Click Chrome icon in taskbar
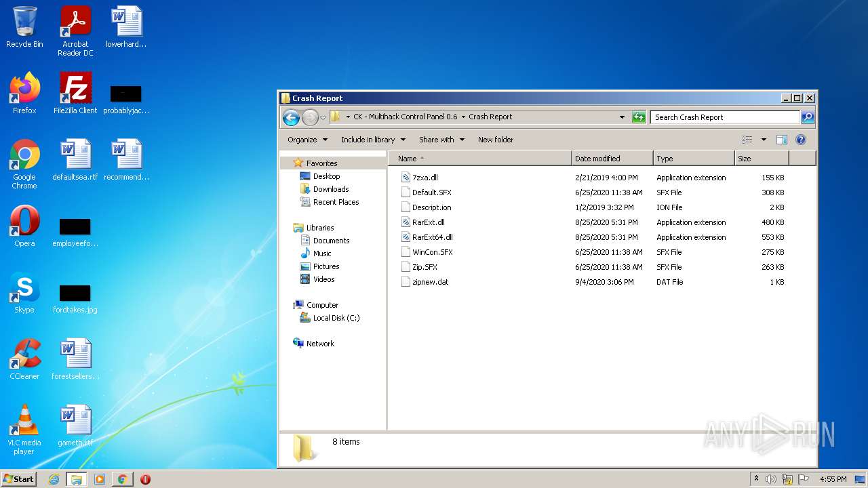The width and height of the screenshot is (868, 488). pyautogui.click(x=122, y=479)
